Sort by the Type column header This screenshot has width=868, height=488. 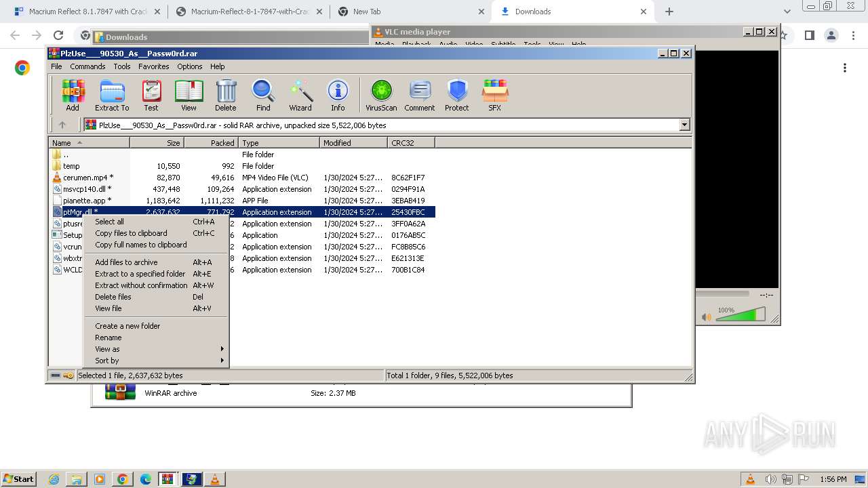279,142
